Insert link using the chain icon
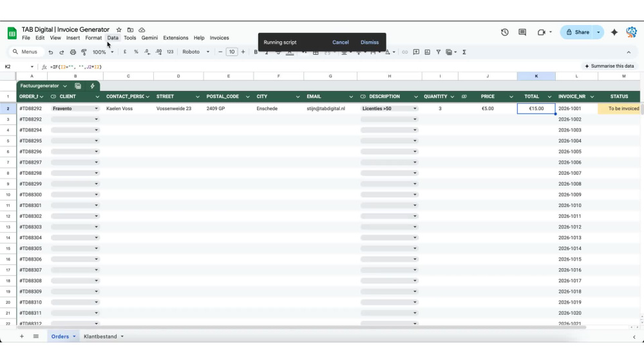 pos(405,52)
